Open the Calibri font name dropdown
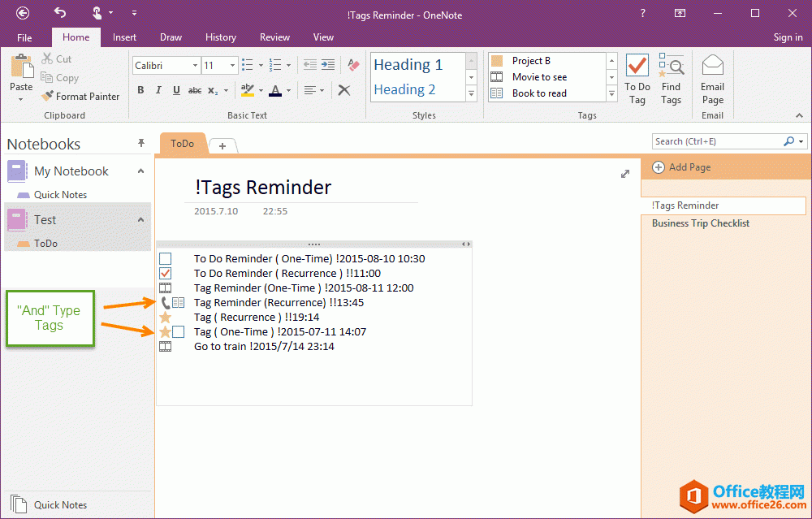 coord(195,66)
